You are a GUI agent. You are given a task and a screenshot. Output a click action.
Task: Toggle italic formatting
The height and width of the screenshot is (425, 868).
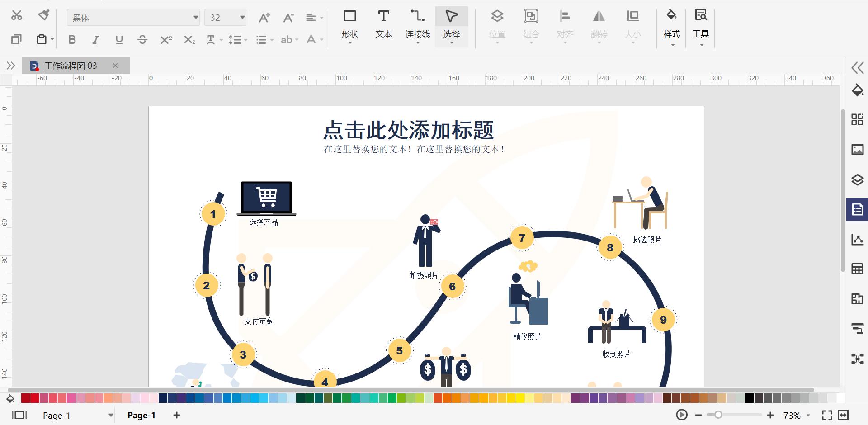95,40
